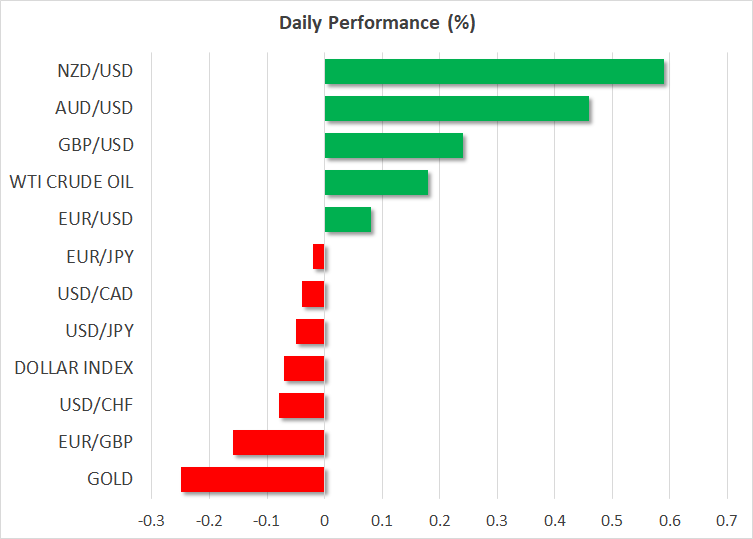Select the GOLD red bar

(252, 479)
